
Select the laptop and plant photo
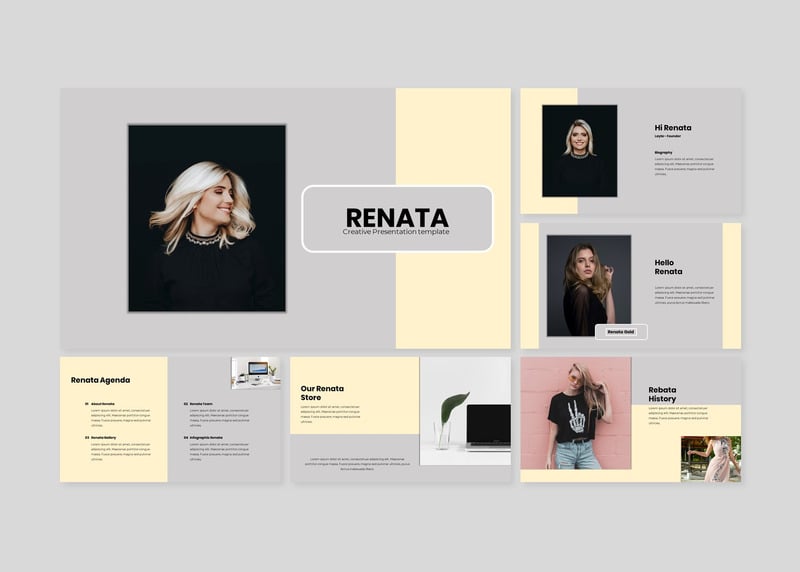click(x=465, y=411)
